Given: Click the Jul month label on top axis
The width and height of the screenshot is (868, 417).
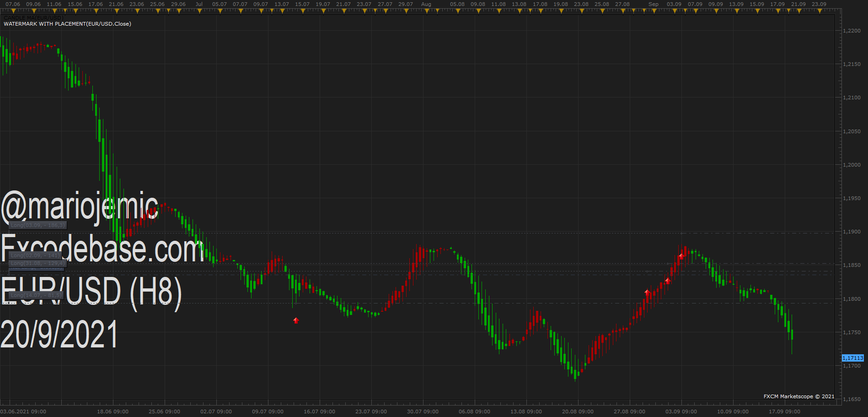Looking at the screenshot, I should click(199, 4).
